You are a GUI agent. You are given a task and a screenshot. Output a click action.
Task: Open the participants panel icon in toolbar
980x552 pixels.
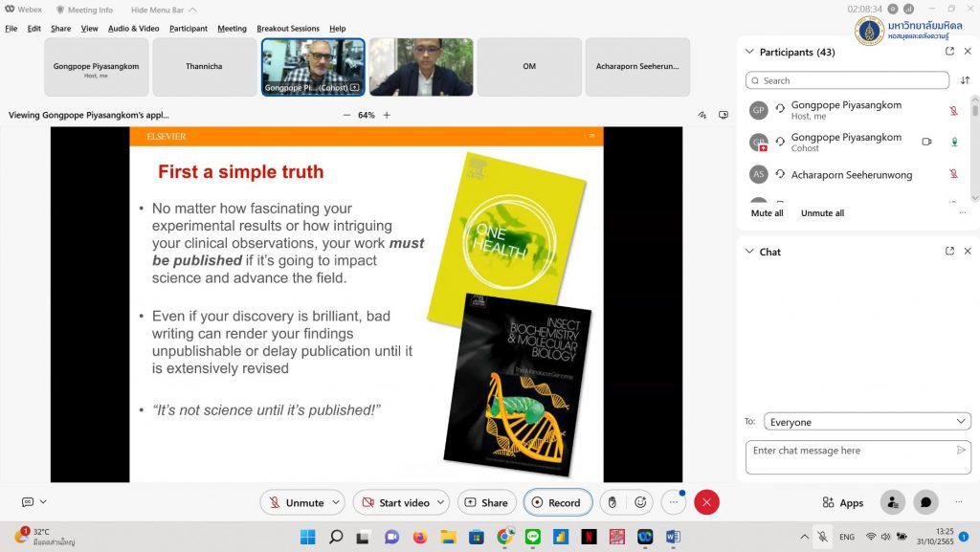pos(892,502)
